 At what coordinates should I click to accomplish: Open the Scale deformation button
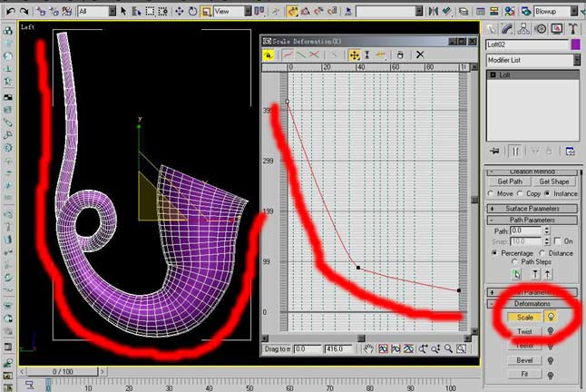click(524, 318)
